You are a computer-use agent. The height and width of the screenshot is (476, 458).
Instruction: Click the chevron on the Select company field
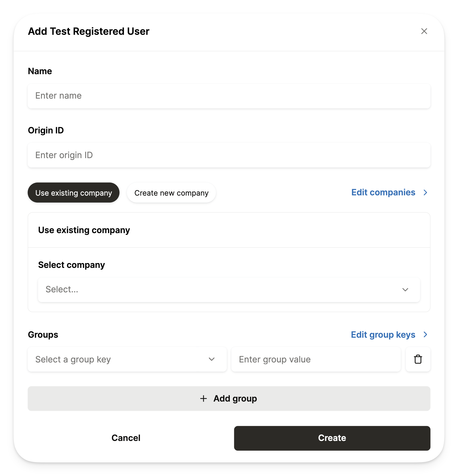405,290
